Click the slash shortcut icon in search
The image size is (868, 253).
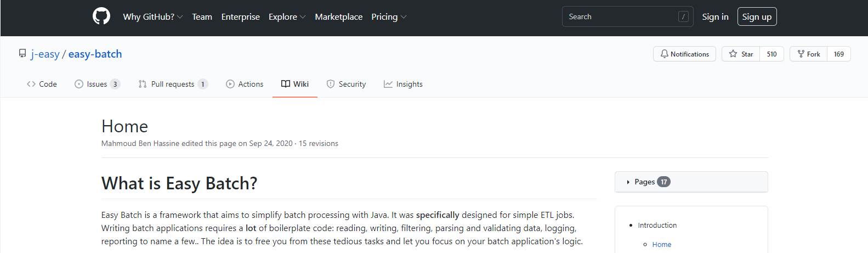pos(683,16)
